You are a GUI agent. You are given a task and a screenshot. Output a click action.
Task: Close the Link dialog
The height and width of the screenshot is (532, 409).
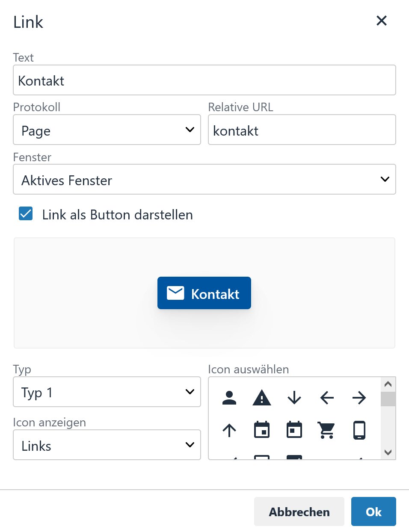coord(381,21)
